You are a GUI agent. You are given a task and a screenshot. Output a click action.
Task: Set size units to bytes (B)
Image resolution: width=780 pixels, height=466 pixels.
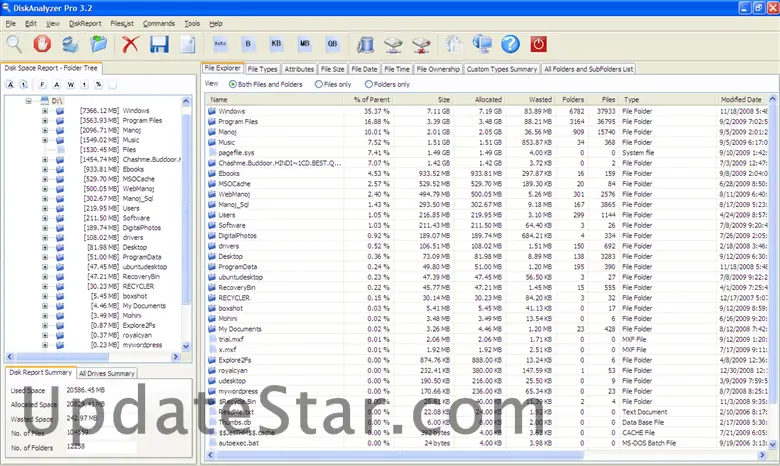[x=248, y=44]
